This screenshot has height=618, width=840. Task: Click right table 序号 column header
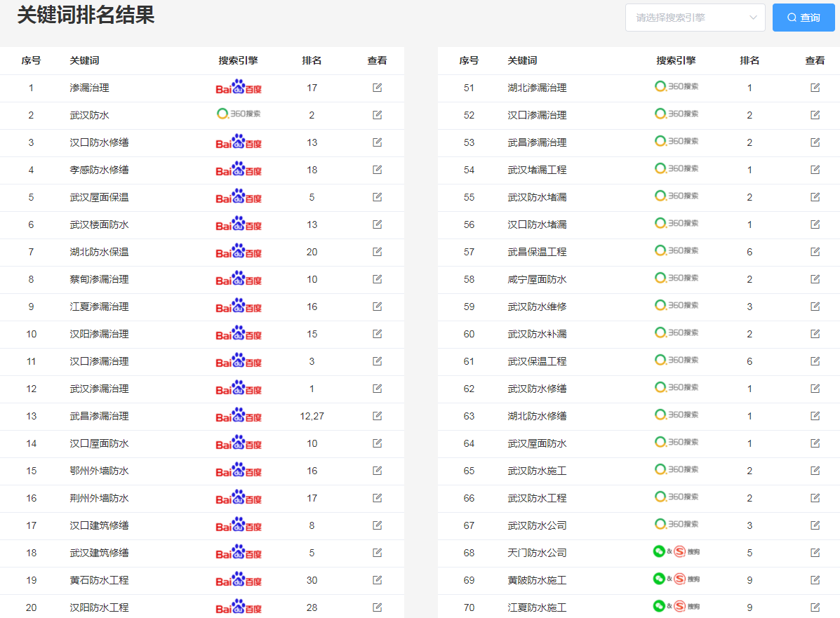pos(469,60)
